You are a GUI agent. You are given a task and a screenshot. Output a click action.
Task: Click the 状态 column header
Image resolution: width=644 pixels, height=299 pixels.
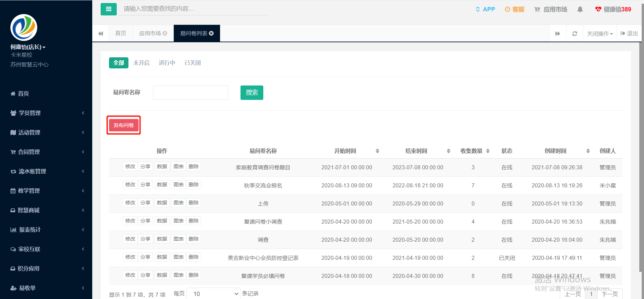(507, 151)
